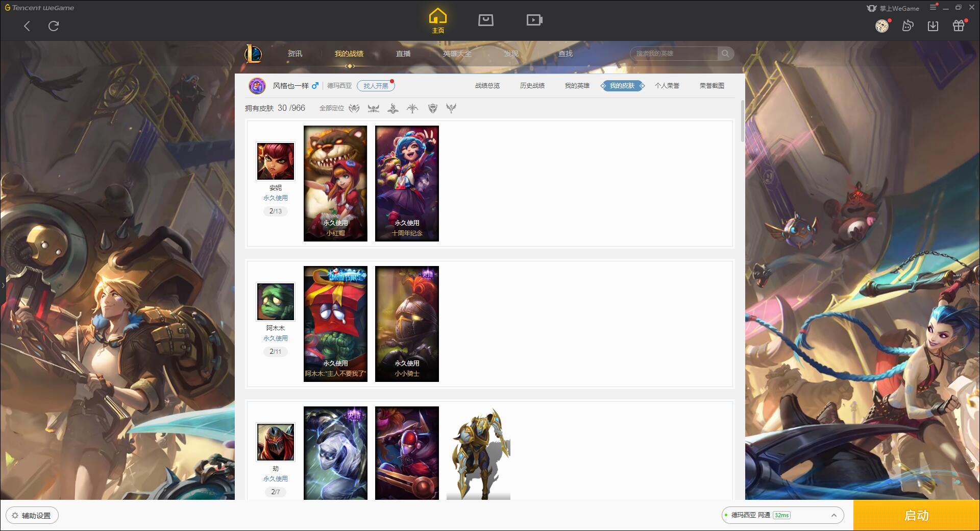Open the 十周年纪念 Annie skin card

[x=407, y=183]
